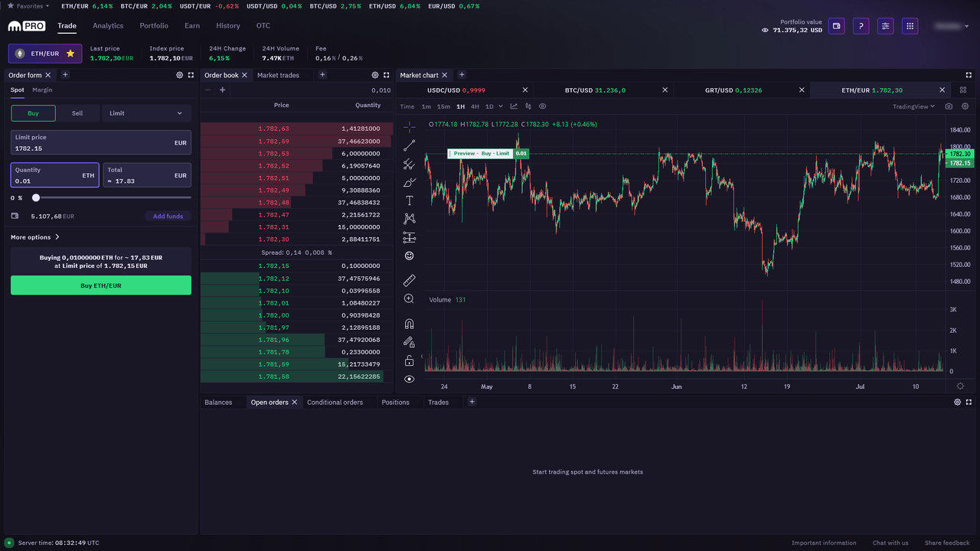Image resolution: width=980 pixels, height=551 pixels.
Task: Take a chart snapshot with camera icon
Action: [949, 106]
